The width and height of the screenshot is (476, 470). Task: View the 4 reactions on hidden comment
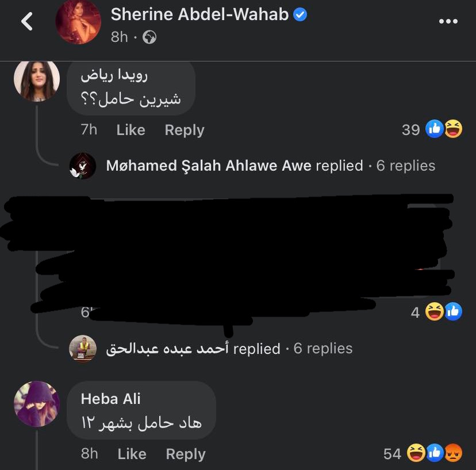436,312
